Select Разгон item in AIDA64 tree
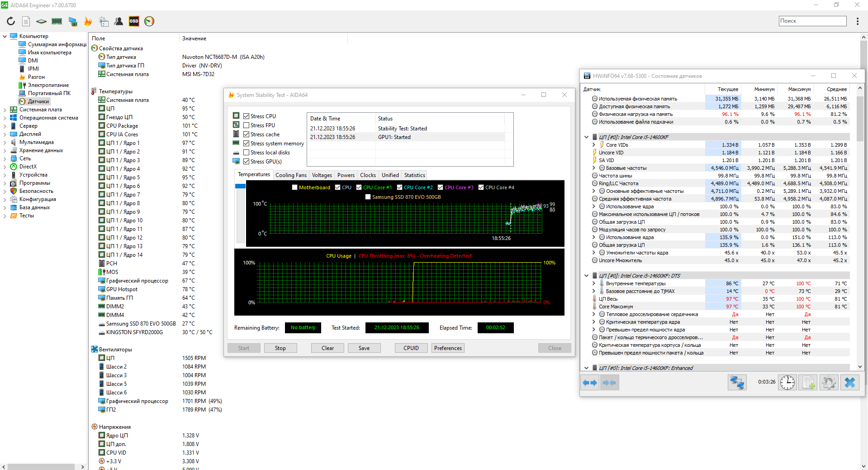868x470 pixels. point(36,77)
